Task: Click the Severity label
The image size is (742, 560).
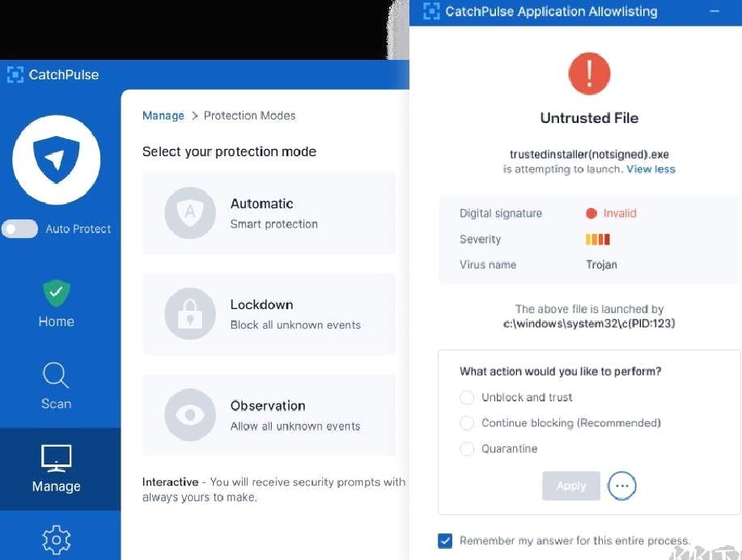Action: tap(480, 239)
